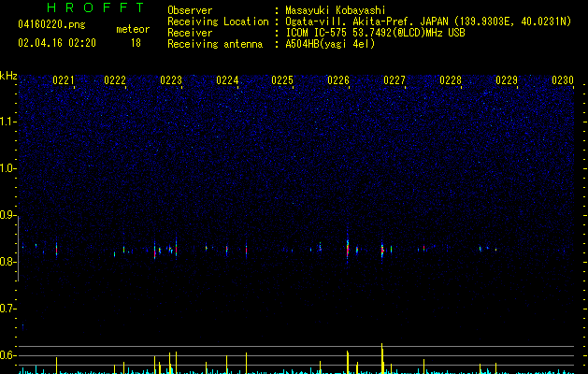Click the 0222 time marker
The height and width of the screenshot is (374, 588).
pos(115,80)
